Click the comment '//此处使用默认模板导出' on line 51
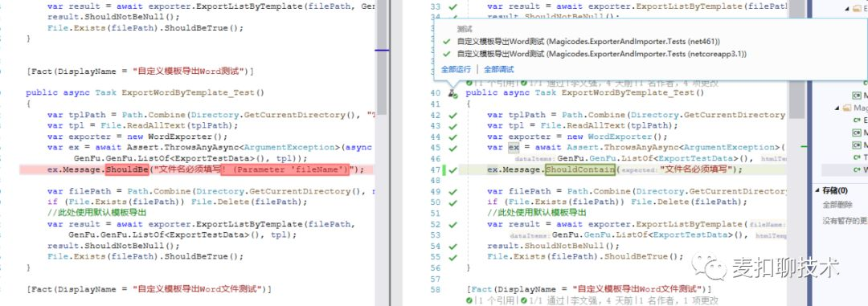This screenshot has width=868, height=306. coord(537,213)
